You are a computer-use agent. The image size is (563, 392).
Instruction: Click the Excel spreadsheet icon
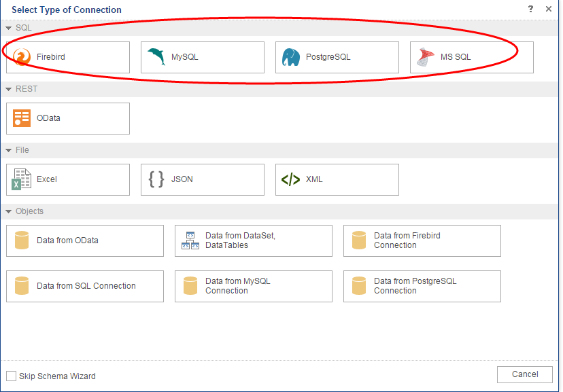[22, 179]
